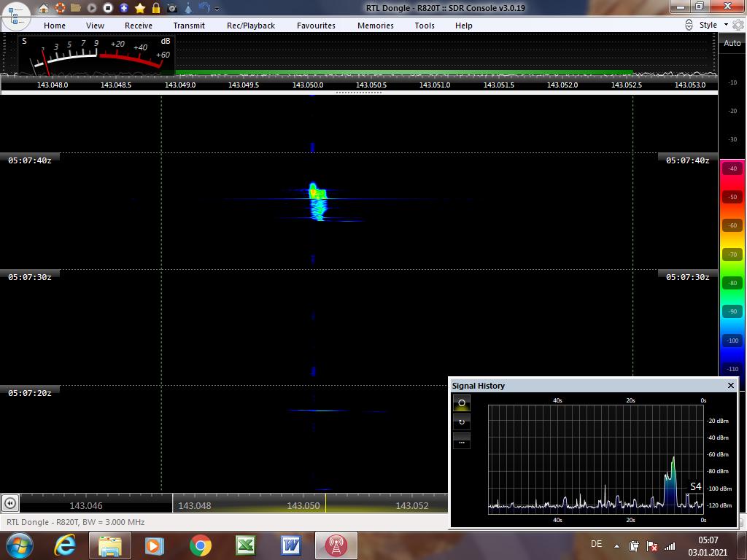
Task: Start the radio with play icon
Action: point(92,8)
